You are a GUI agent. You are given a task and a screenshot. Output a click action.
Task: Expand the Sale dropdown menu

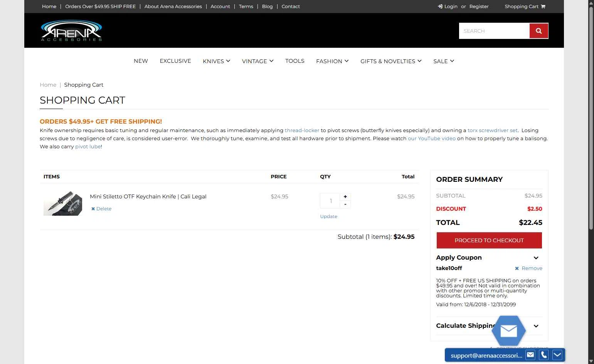pyautogui.click(x=444, y=61)
